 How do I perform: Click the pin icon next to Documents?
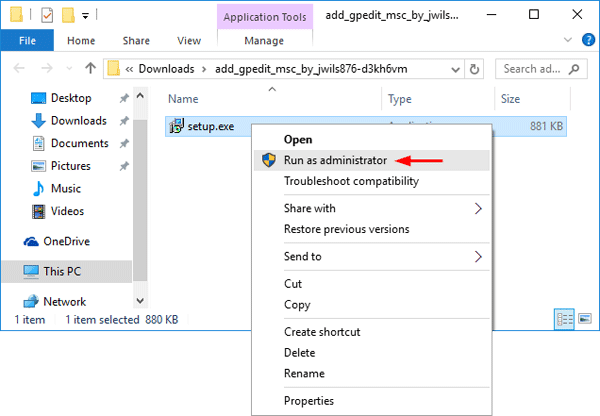[x=124, y=143]
